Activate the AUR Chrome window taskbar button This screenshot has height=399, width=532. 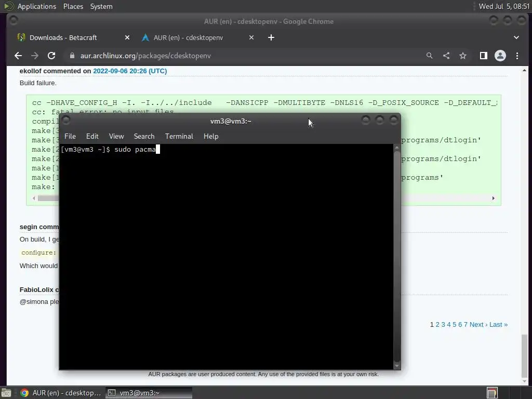(60, 393)
